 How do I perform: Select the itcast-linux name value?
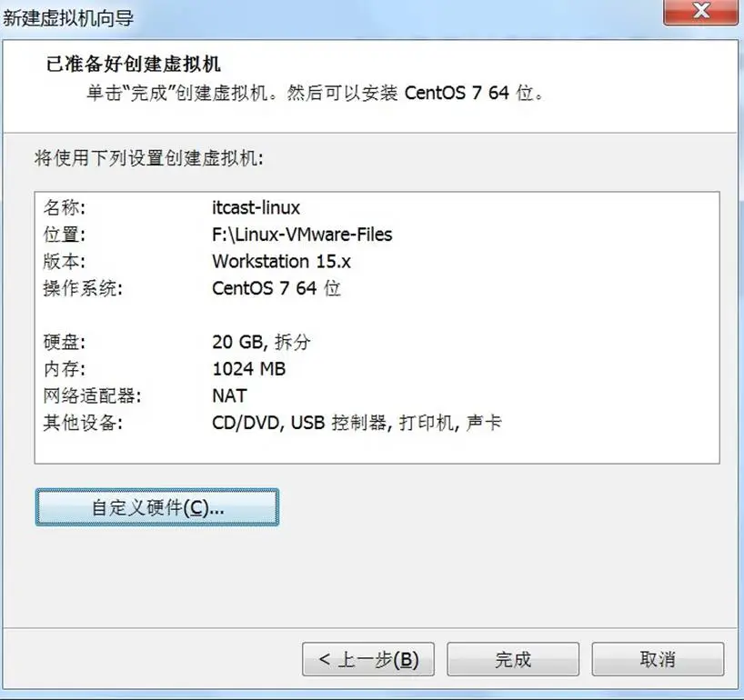256,207
